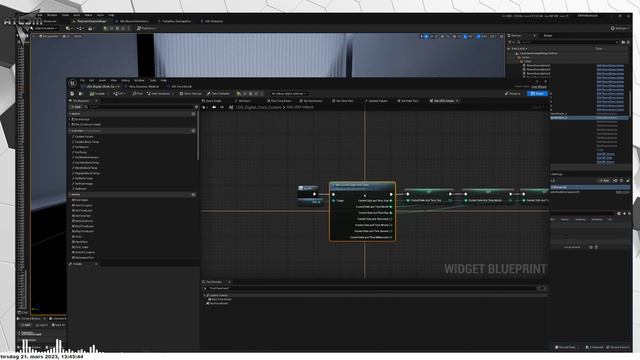640x360 pixels.
Task: Click the Play button in main editor toolbar
Action: (106, 29)
